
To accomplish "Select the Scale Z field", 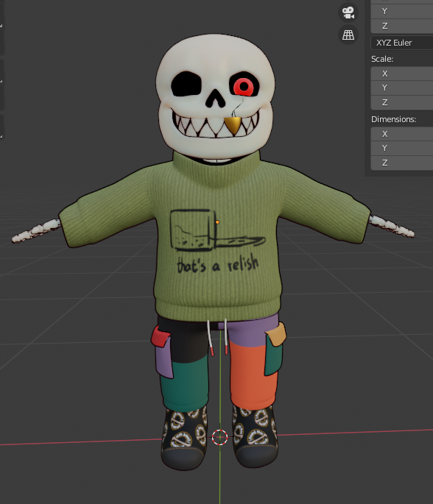I will click(x=402, y=102).
